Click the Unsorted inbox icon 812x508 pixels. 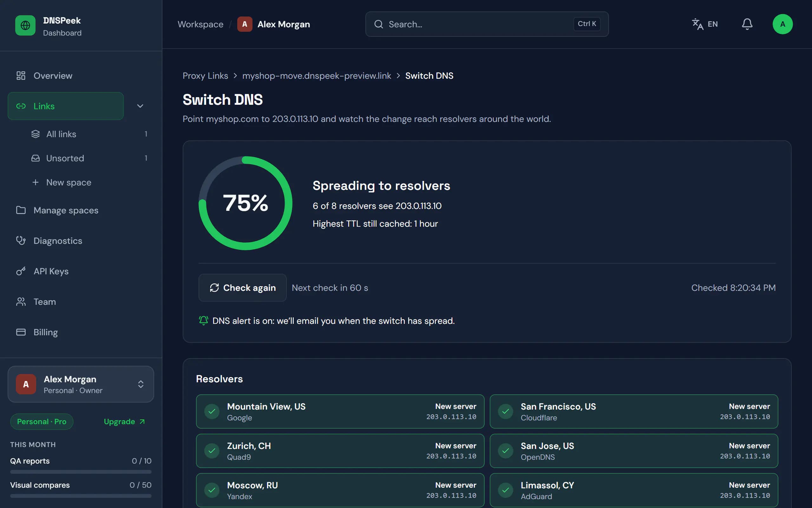click(36, 158)
